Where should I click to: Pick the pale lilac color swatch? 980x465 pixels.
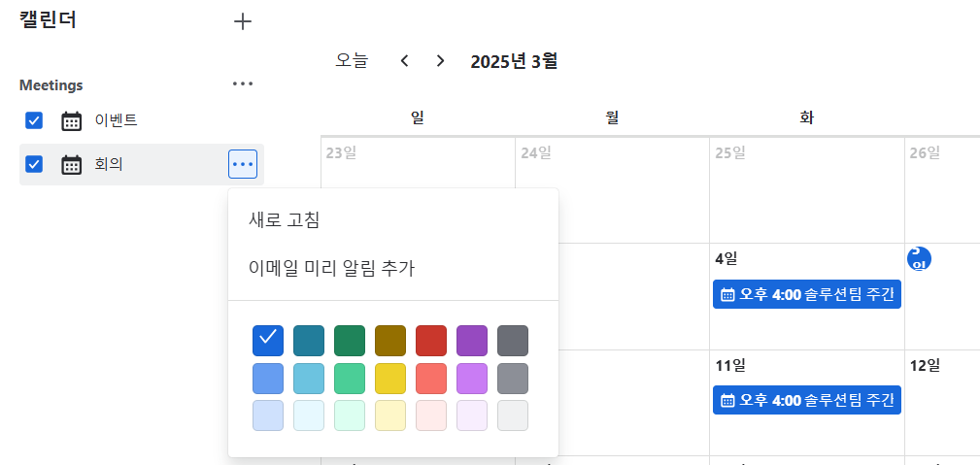coord(472,415)
